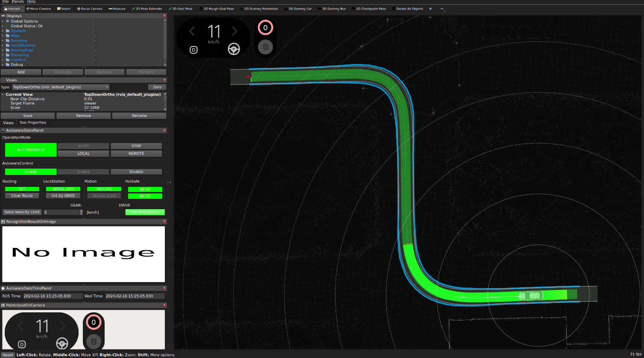Place a 2D Dummy Pedestrian

[260, 9]
